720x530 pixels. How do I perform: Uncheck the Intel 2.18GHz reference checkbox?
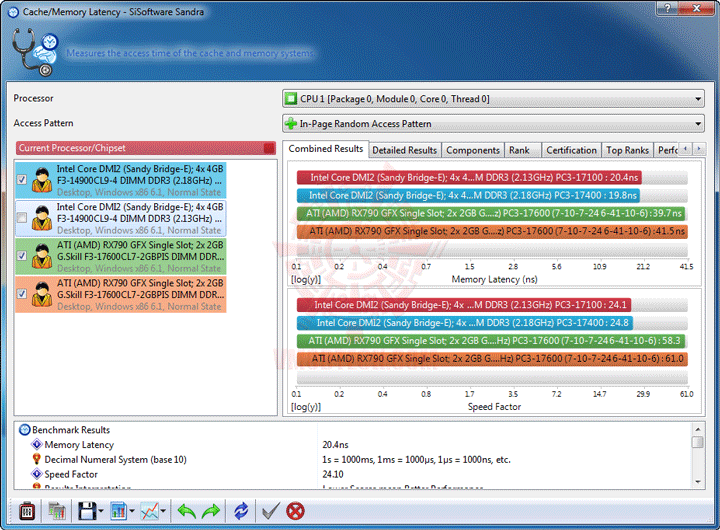(x=22, y=180)
